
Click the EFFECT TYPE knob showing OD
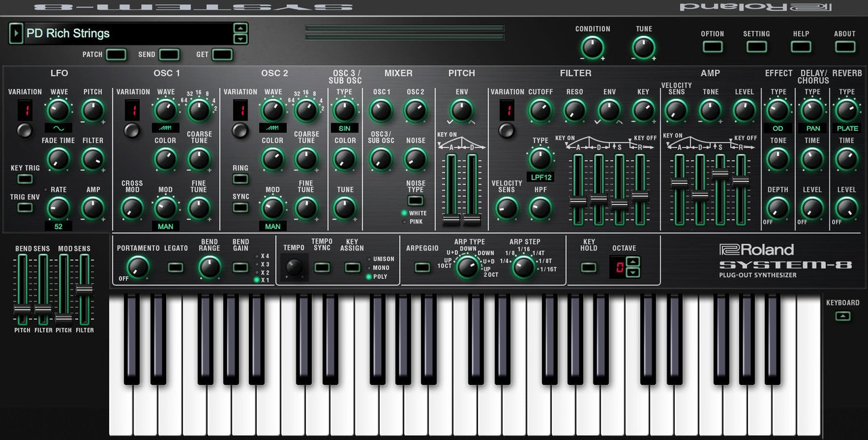(x=778, y=110)
